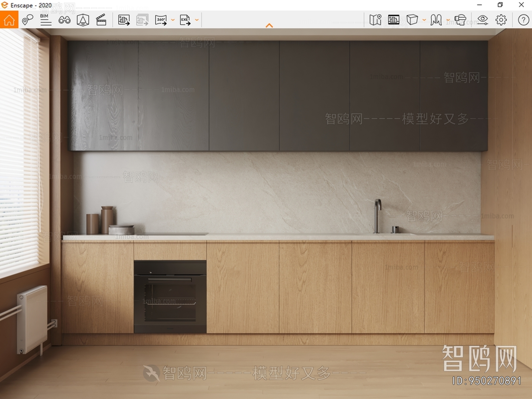Toggle walk/fly mode wings icon
This screenshot has height=399, width=532.
click(436, 20)
